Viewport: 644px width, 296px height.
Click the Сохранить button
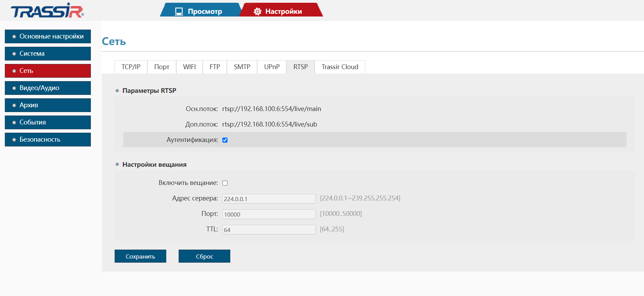click(x=140, y=256)
